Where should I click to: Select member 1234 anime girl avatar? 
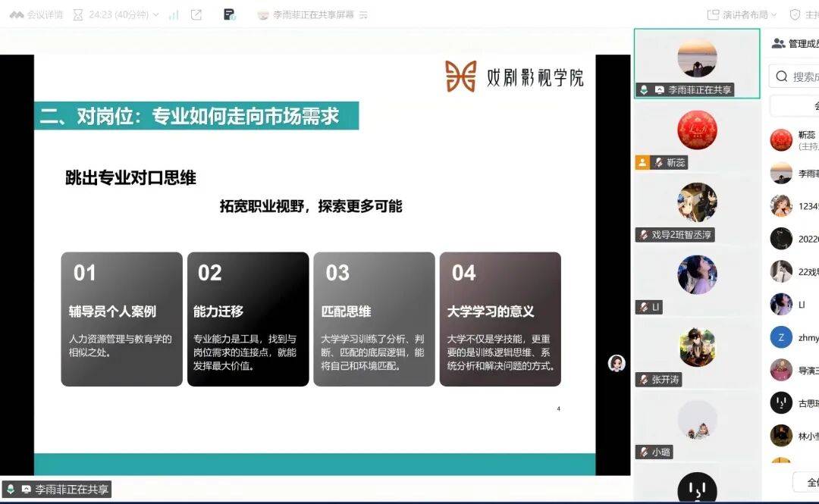tap(781, 206)
